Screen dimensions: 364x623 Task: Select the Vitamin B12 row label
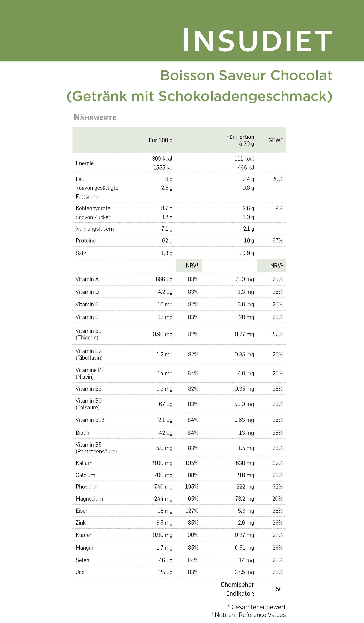click(90, 420)
